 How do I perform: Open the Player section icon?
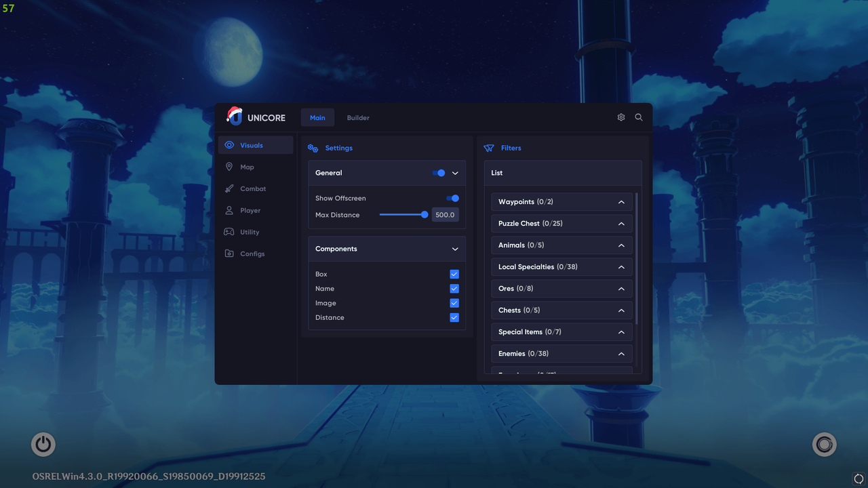(230, 209)
